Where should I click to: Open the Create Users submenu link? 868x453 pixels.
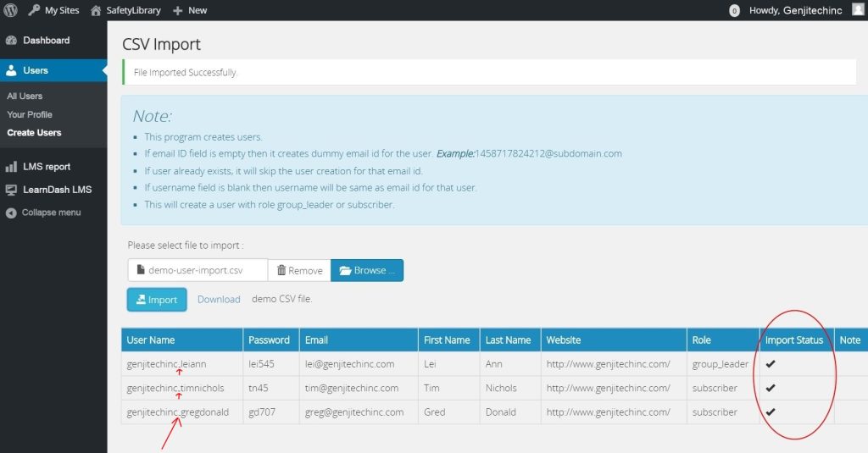(x=34, y=133)
